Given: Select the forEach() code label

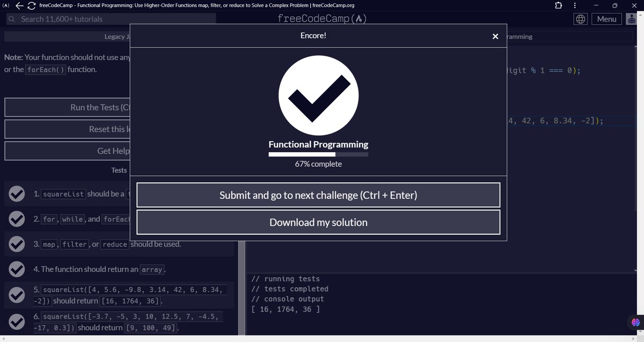Looking at the screenshot, I should (46, 69).
